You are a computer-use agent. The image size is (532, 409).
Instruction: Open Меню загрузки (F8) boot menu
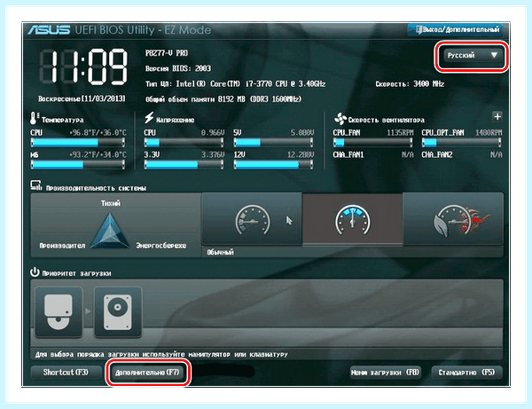pyautogui.click(x=385, y=373)
